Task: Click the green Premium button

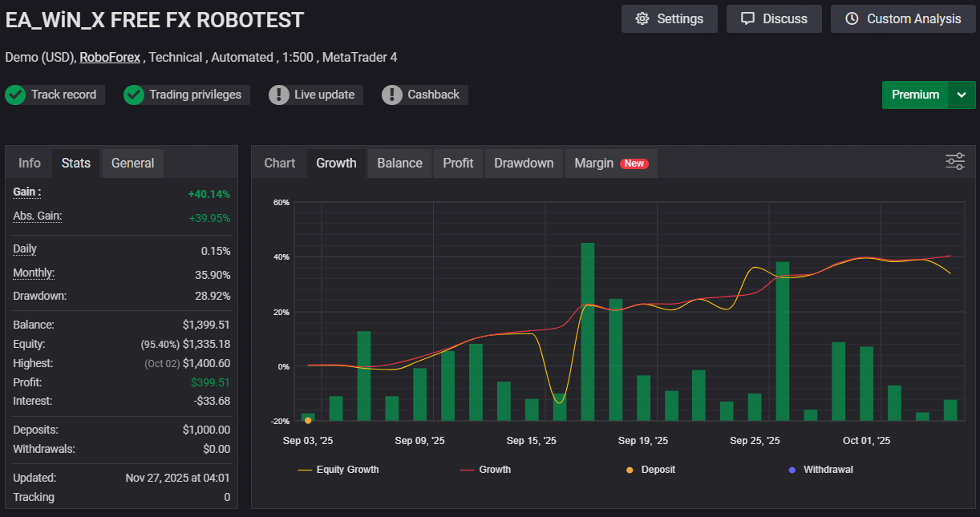Action: click(915, 95)
